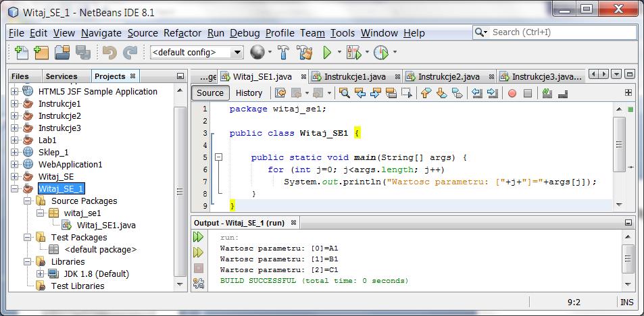
Task: Click the green Run Project icon
Action: pyautogui.click(x=327, y=52)
